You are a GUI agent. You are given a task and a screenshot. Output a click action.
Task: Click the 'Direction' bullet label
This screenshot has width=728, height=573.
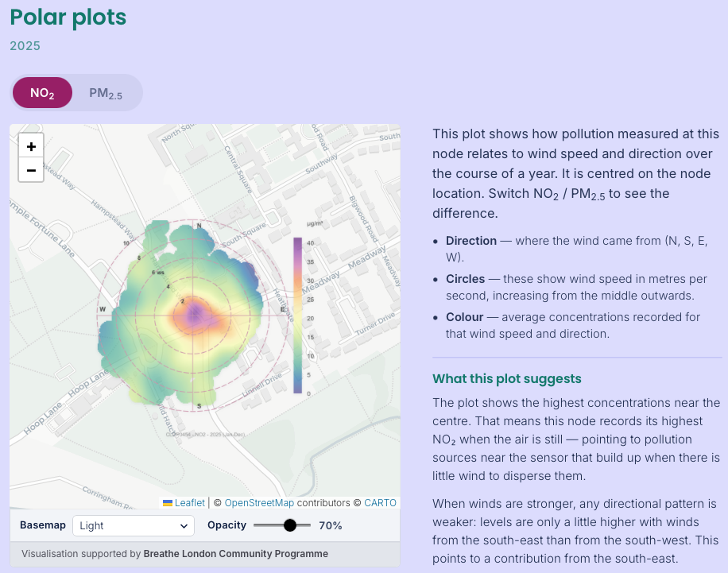click(471, 241)
